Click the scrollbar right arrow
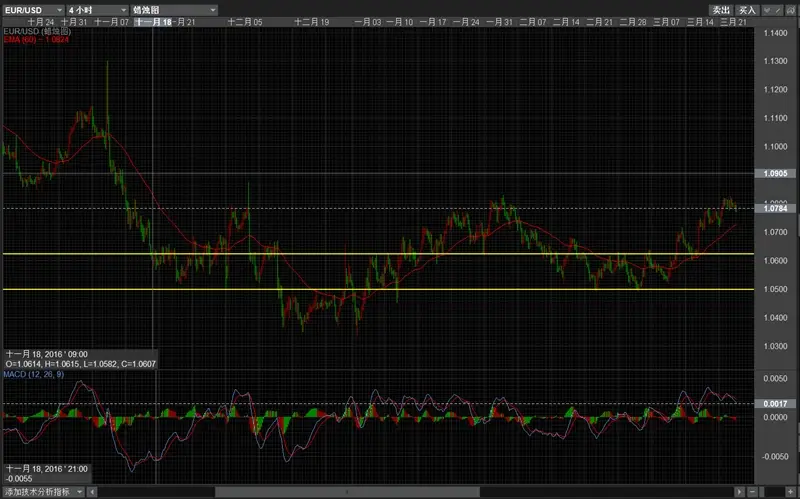Viewport: 800px width, 499px height. point(740,492)
